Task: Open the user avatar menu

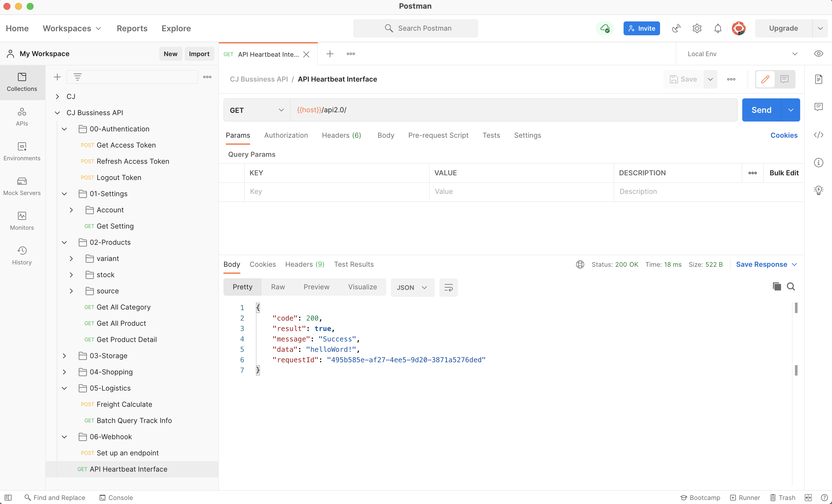Action: tap(738, 28)
